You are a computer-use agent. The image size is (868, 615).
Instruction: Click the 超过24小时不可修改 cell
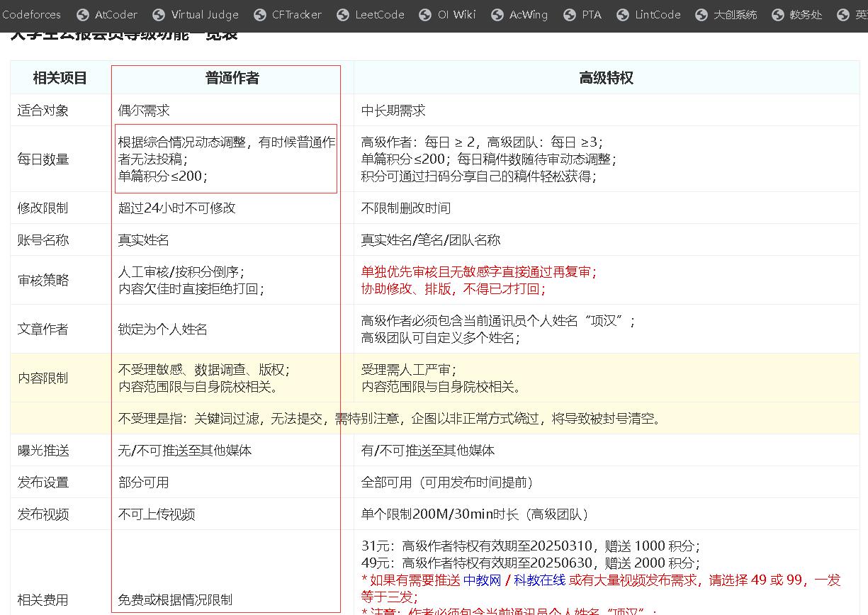coord(176,208)
